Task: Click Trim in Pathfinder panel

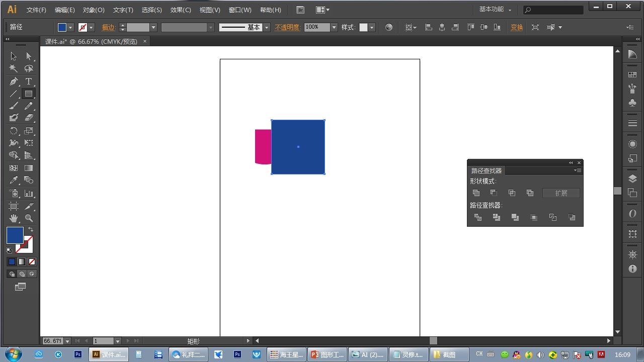Action: tap(497, 217)
